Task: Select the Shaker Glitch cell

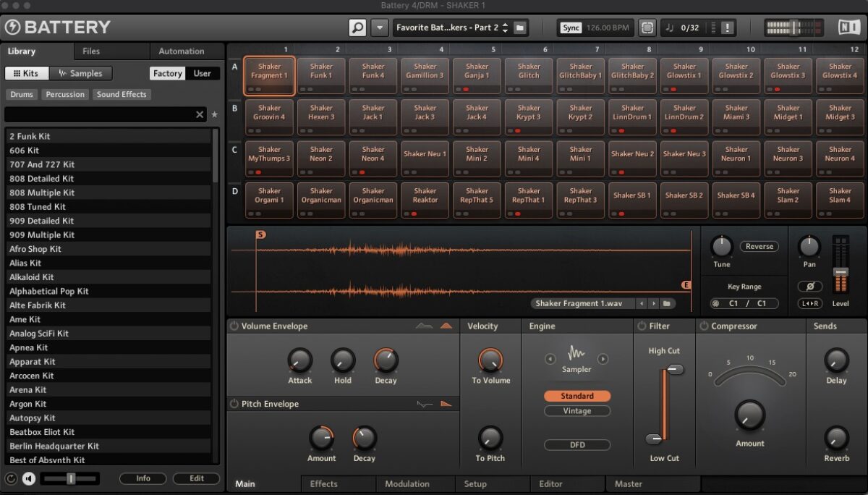Action: (529, 75)
